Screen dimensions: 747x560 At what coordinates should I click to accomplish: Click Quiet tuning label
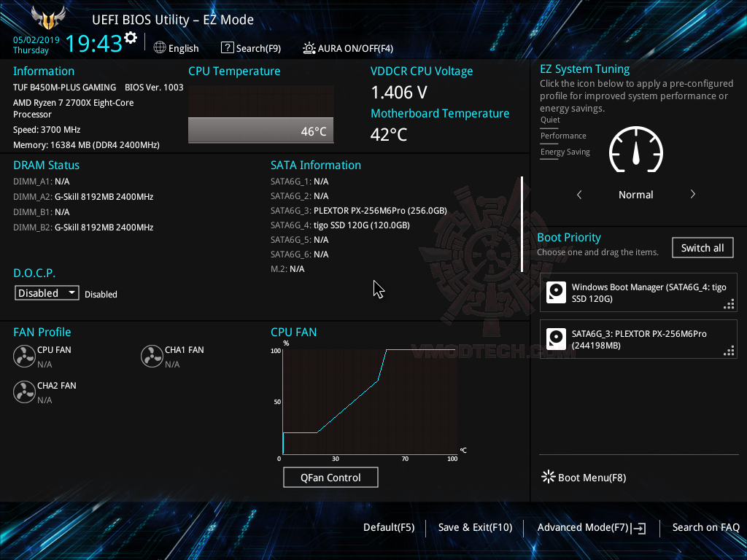click(550, 120)
